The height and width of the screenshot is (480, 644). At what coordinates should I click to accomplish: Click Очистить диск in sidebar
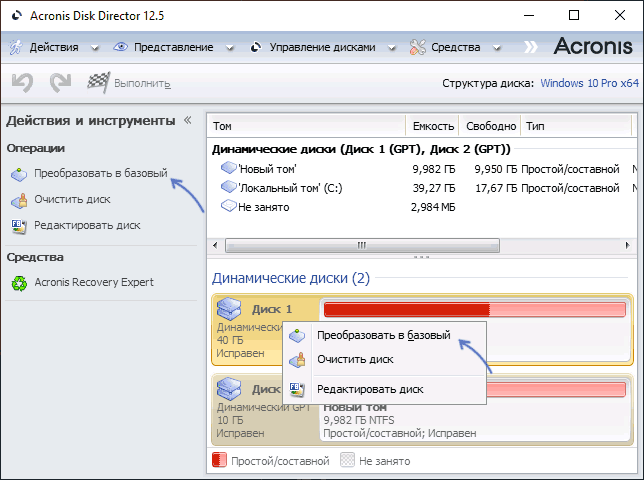click(x=72, y=199)
